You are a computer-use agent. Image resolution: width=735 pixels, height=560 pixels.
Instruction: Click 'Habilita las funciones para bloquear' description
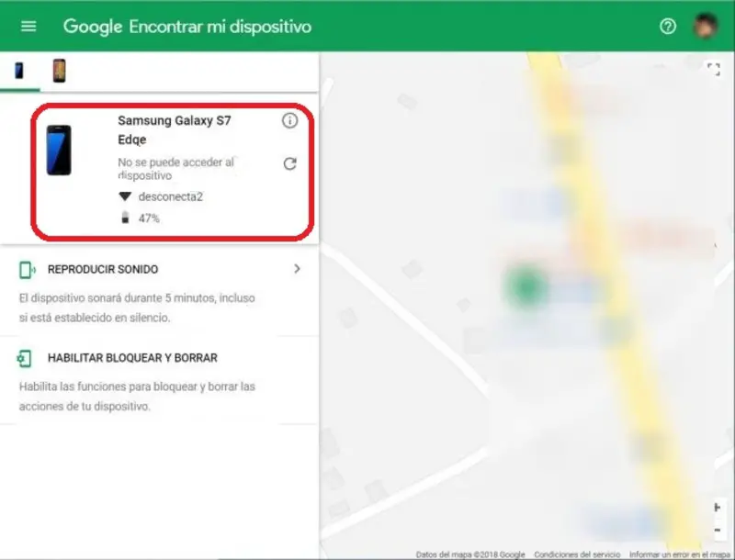pos(137,396)
